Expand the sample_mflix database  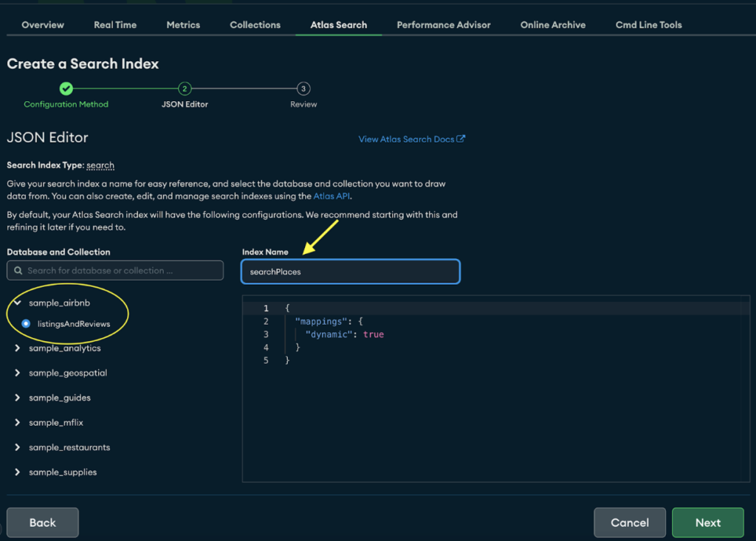tap(17, 423)
